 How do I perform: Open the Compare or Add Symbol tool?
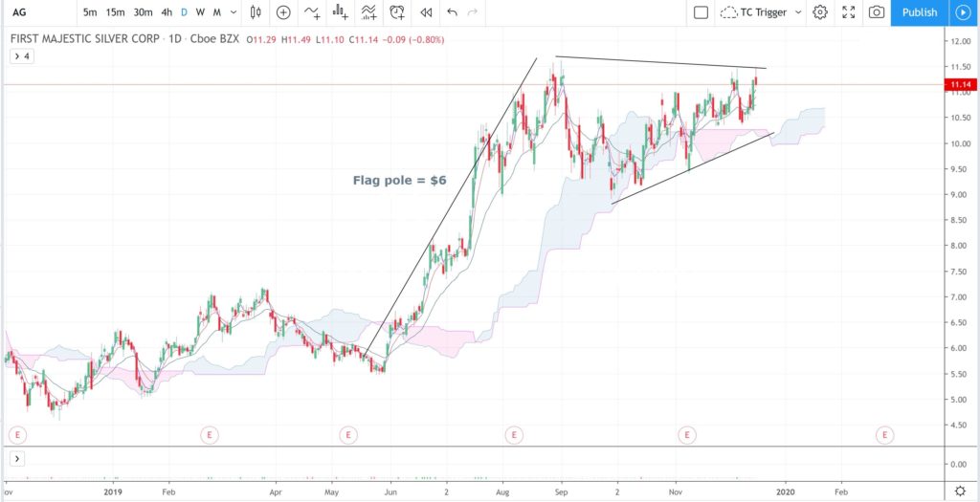tap(283, 11)
